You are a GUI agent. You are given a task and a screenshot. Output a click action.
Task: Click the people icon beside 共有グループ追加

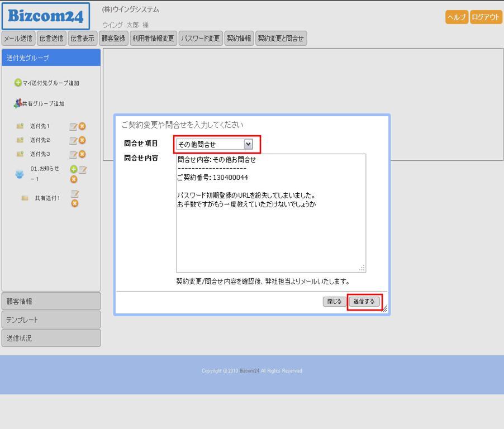(17, 103)
